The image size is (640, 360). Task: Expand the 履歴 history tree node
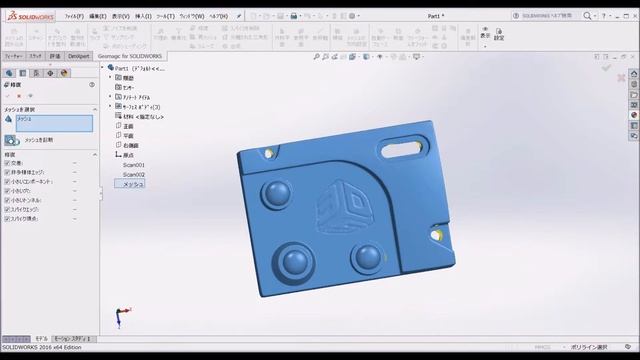[x=110, y=77]
